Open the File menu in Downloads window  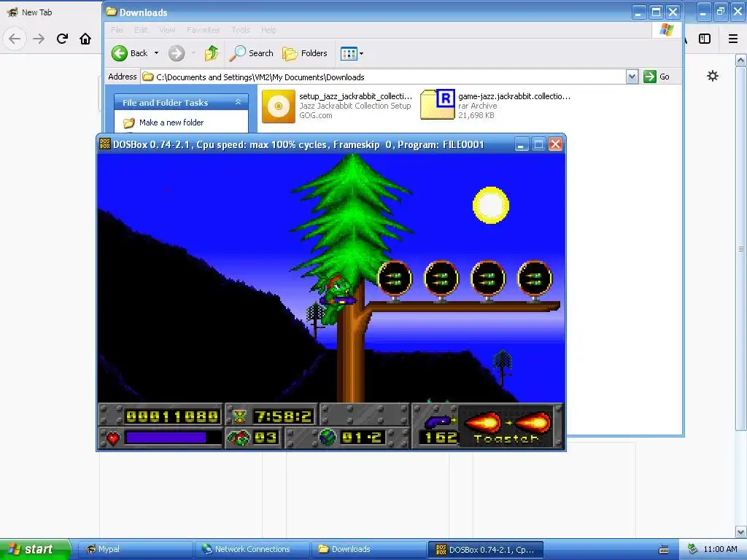[117, 30]
